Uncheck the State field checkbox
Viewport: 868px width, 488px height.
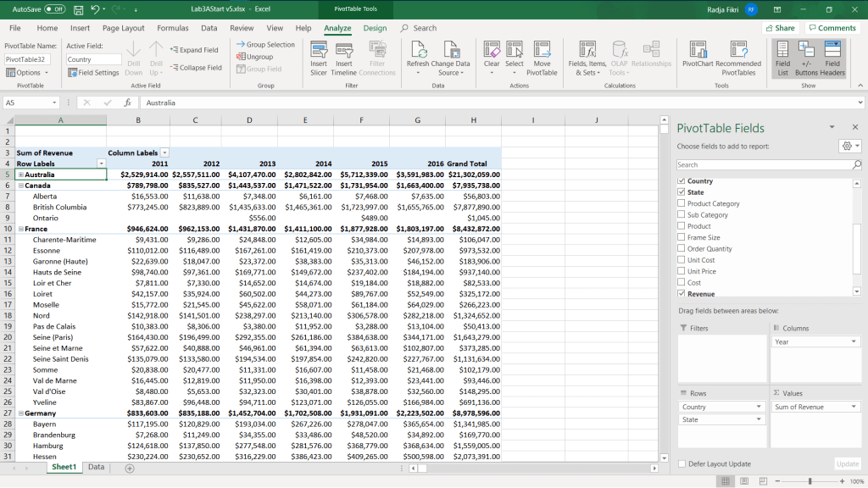[682, 192]
